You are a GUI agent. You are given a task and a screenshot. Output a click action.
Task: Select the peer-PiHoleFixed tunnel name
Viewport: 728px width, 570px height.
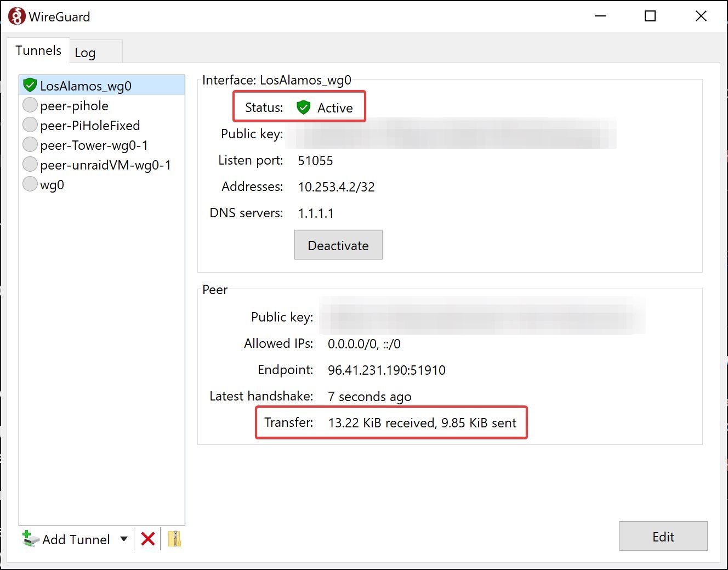point(90,125)
